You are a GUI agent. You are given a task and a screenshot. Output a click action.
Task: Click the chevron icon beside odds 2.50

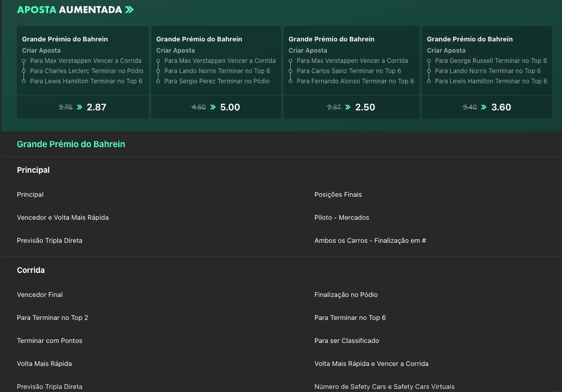coord(347,107)
